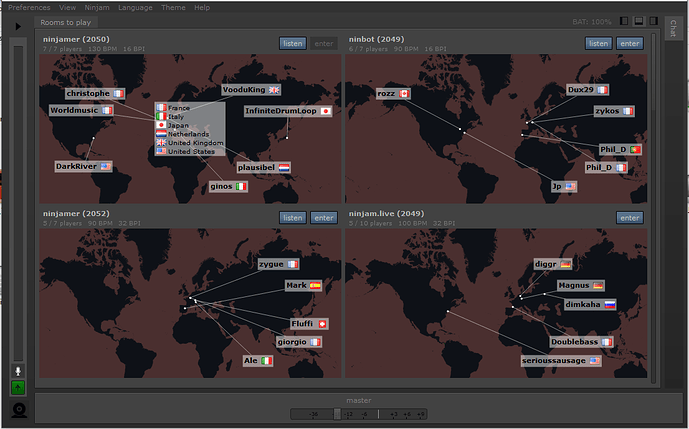Open the Preferences menu
Screen dimensions: 689x429
click(29, 7)
